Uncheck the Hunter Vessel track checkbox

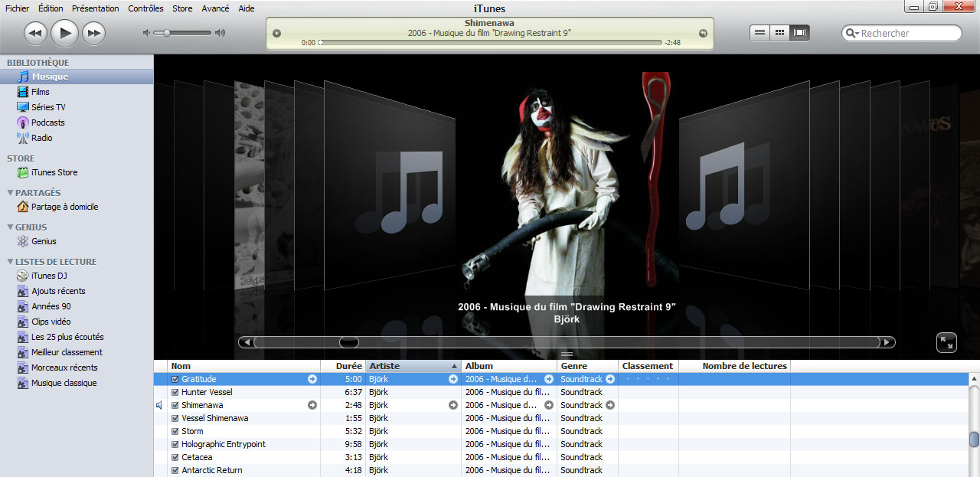[x=175, y=392]
